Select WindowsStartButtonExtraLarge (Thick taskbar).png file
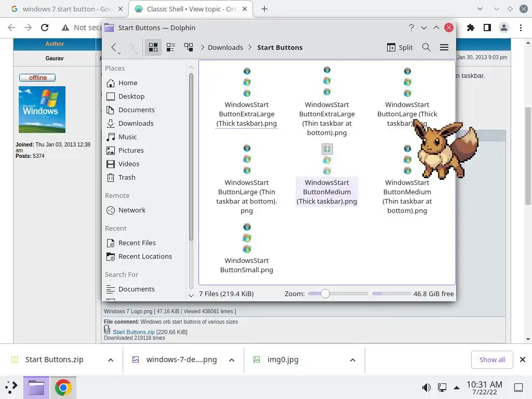The width and height of the screenshot is (532, 399). 247,97
